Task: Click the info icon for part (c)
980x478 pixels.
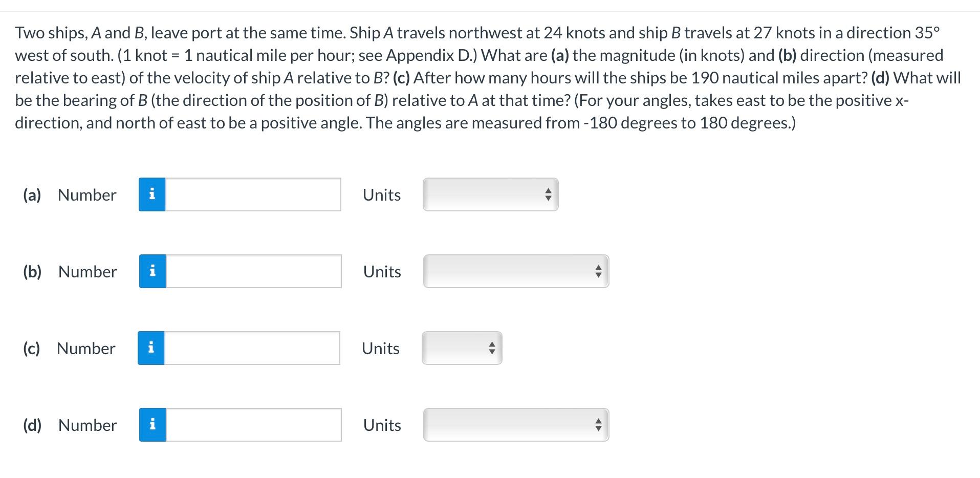Action: click(150, 348)
